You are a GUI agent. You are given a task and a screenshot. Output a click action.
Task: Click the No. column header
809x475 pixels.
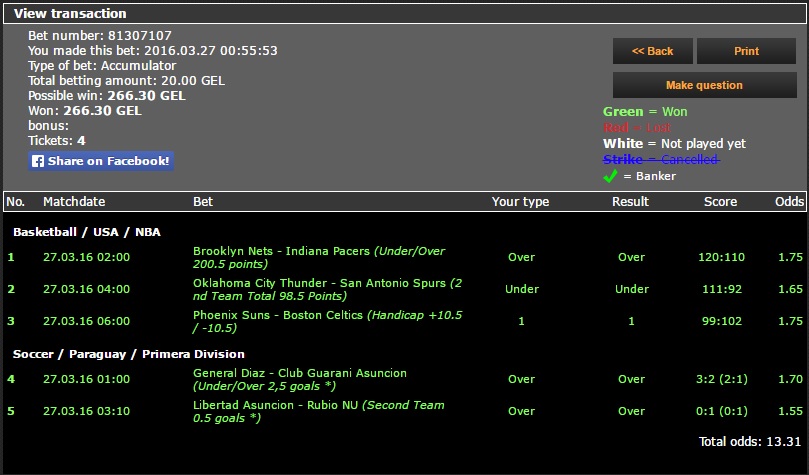[x=15, y=202]
